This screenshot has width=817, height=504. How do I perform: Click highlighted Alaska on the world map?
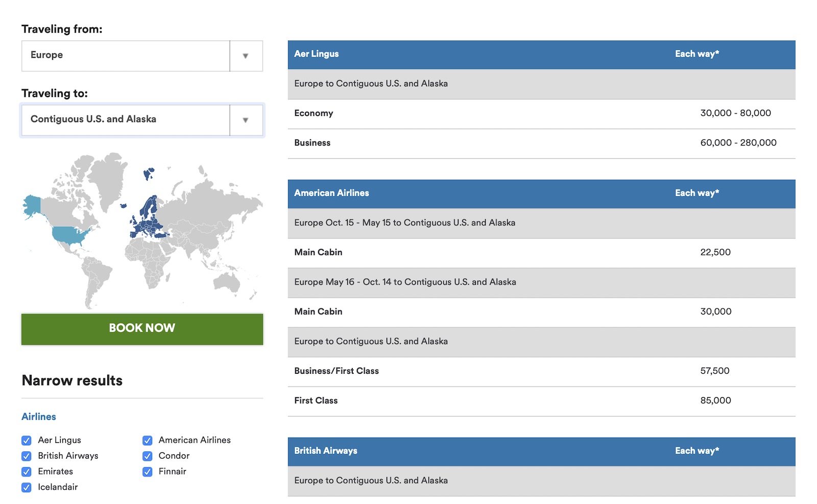32,205
